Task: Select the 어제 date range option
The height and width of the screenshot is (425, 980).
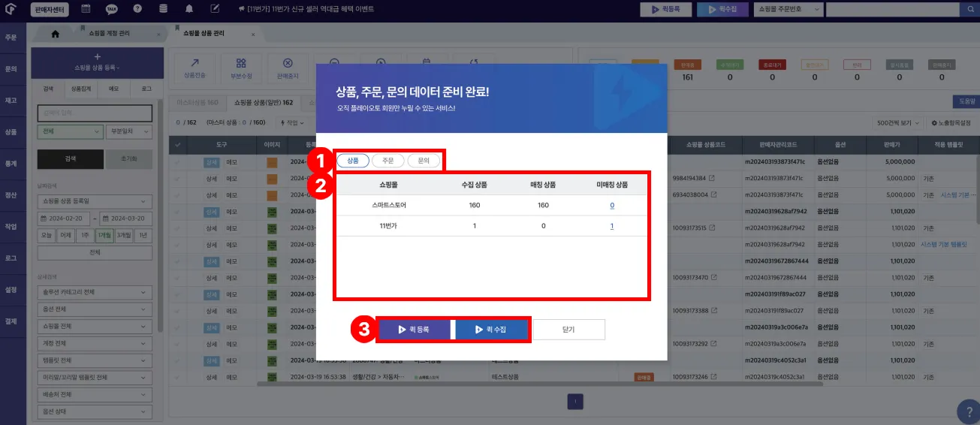Action: 66,236
